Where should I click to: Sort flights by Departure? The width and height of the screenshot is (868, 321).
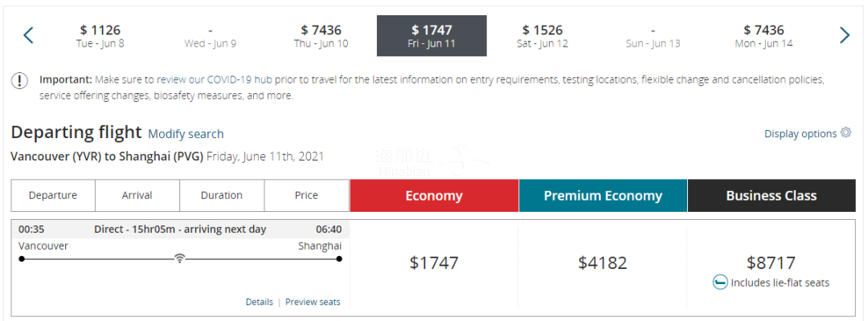[x=53, y=196]
